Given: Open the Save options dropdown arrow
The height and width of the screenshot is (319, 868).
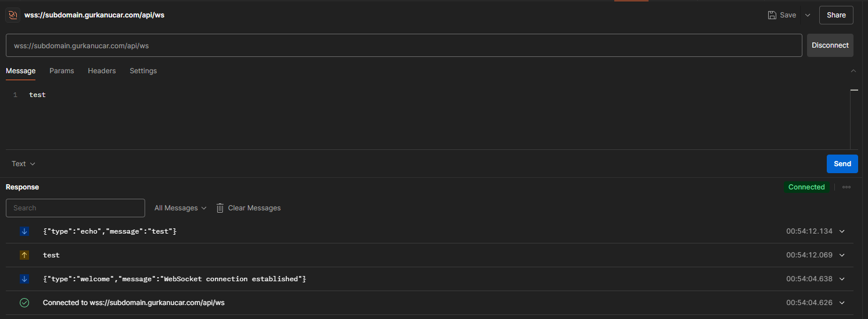Looking at the screenshot, I should tap(808, 15).
